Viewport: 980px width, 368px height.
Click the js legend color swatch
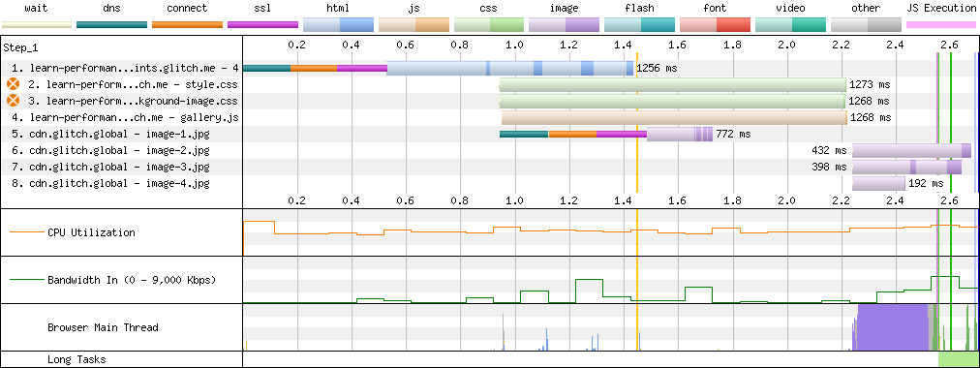(413, 25)
